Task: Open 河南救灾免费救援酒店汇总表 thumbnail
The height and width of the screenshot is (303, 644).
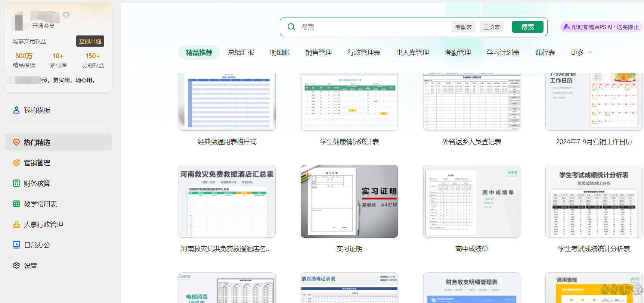Action: click(x=227, y=202)
